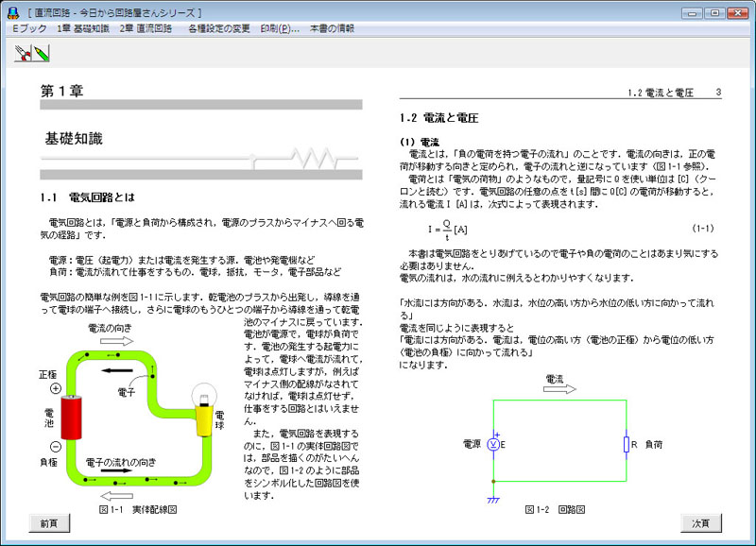
Task: Click the minus terminal symbol near battery
Action: [x=56, y=447]
